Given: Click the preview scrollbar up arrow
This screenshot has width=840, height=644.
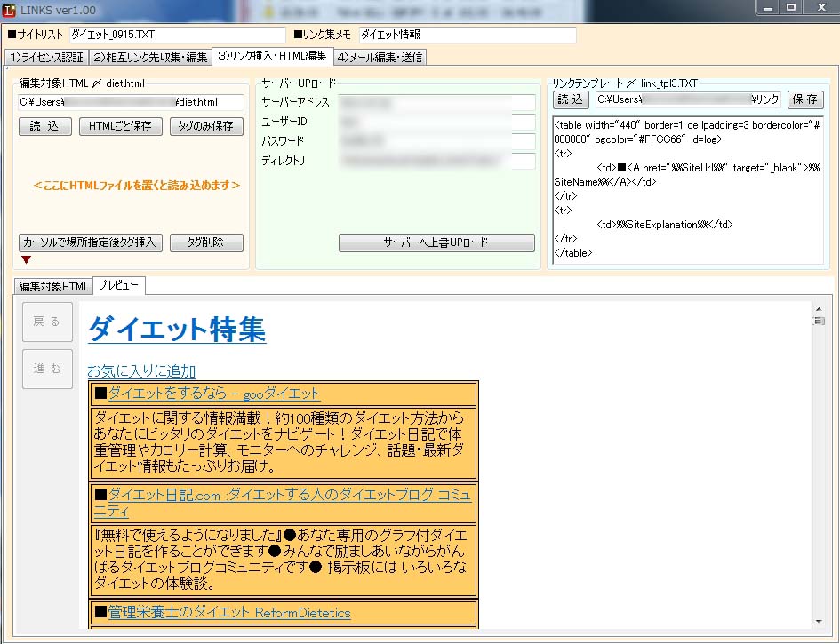Looking at the screenshot, I should 819,309.
